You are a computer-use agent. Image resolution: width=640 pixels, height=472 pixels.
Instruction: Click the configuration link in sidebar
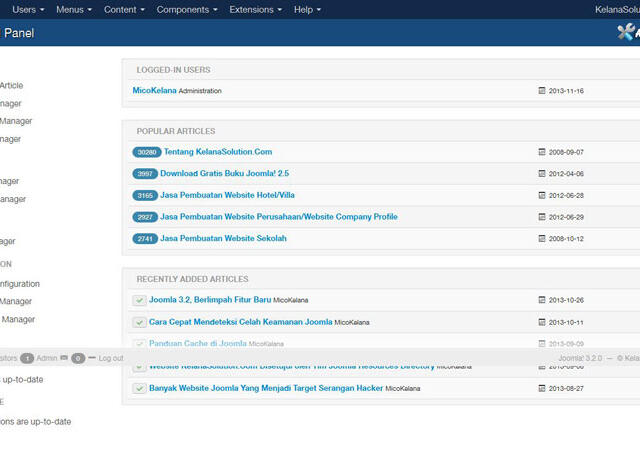pos(20,284)
